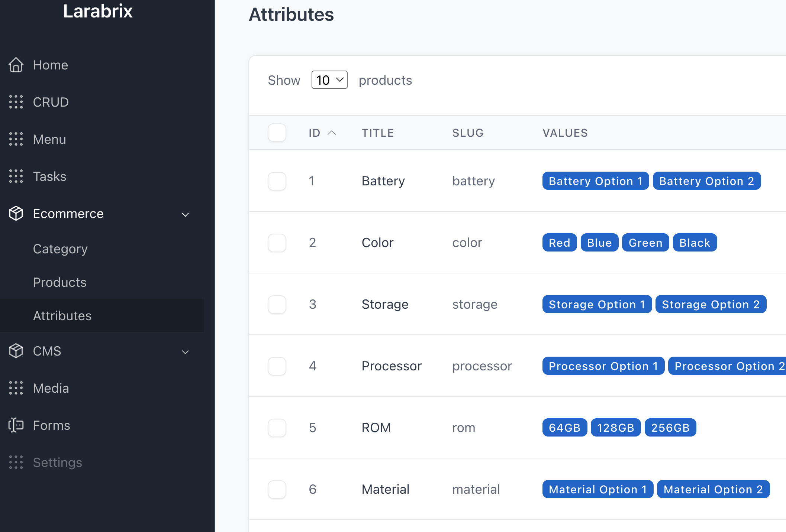Image resolution: width=786 pixels, height=532 pixels.
Task: Sort table by ID column arrow
Action: (x=332, y=133)
